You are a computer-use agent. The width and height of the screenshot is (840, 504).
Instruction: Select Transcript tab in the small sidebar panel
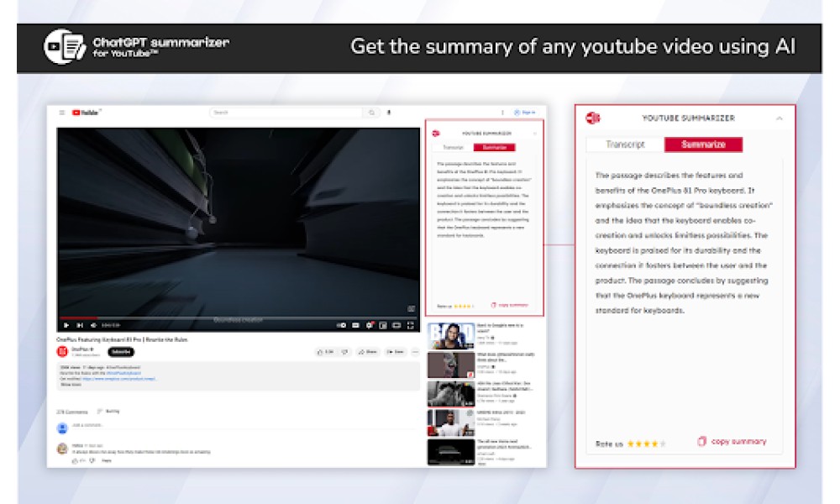point(454,147)
